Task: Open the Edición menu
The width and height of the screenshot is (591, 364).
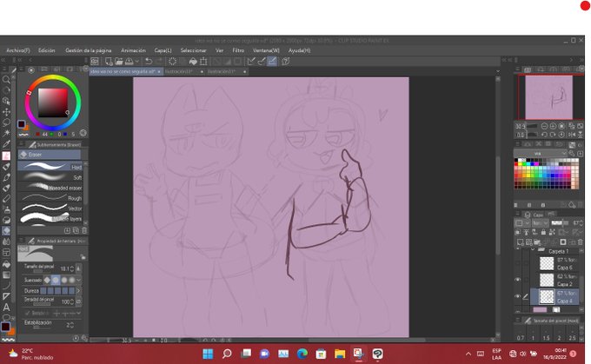Action: pyautogui.click(x=47, y=50)
